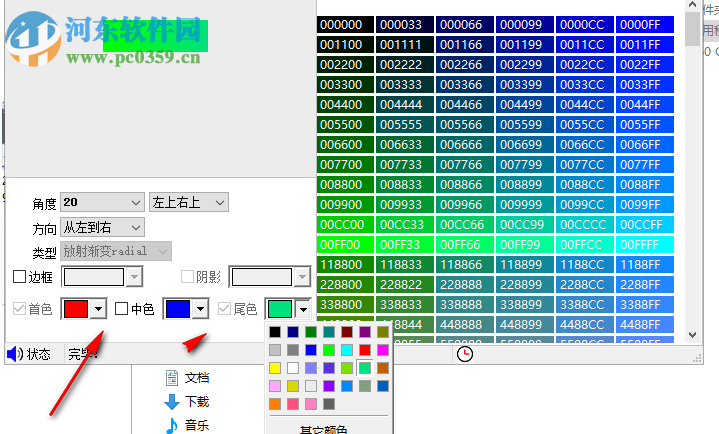719x434 pixels.
Task: Select color cell 118800 in the table
Action: [345, 265]
